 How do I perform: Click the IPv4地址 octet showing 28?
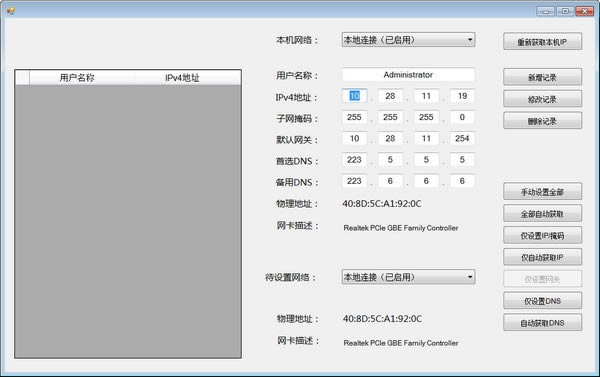(390, 96)
